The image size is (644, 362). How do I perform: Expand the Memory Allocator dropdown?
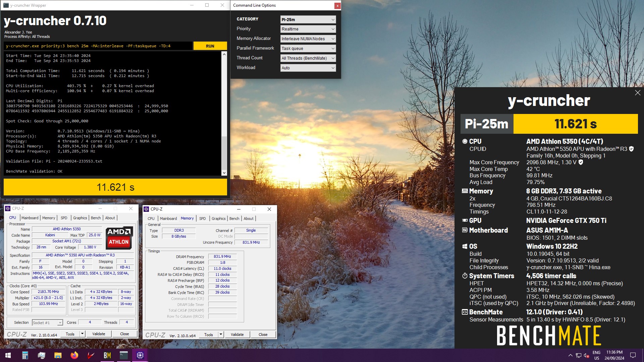[x=308, y=39]
